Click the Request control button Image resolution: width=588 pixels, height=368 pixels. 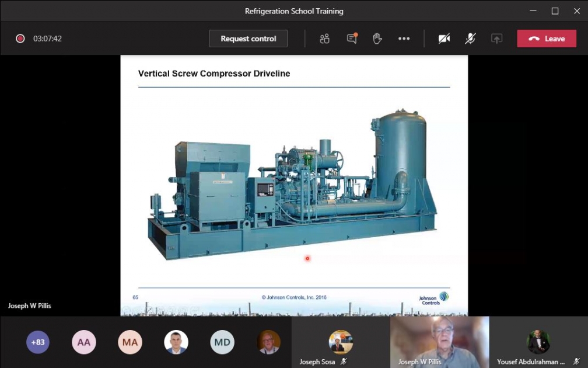tap(249, 39)
